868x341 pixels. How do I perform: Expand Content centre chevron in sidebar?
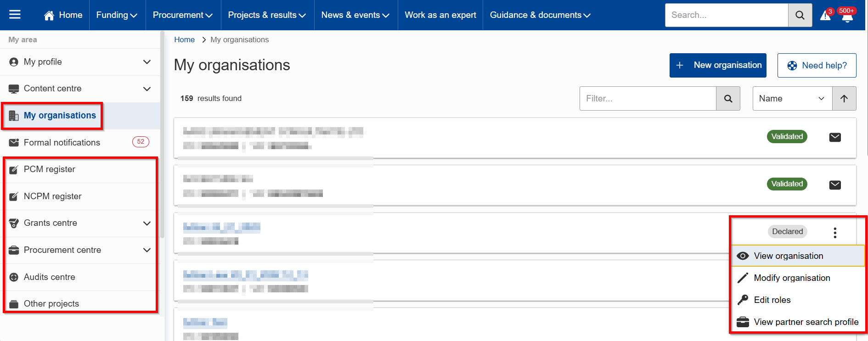tap(147, 89)
